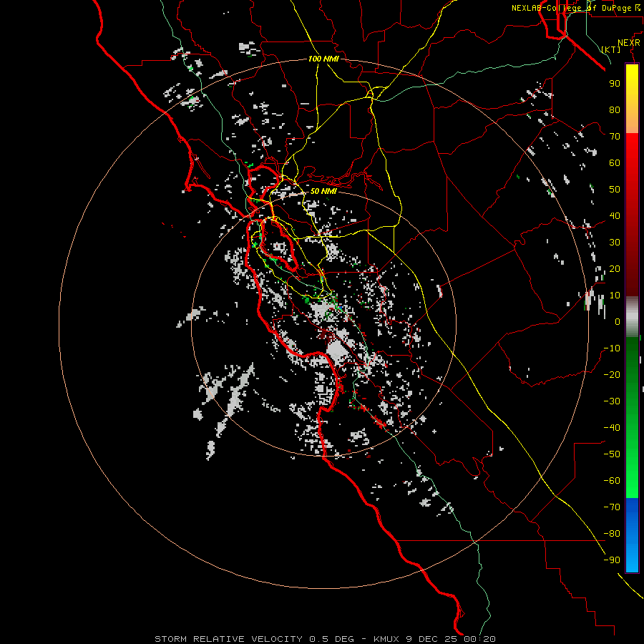Click the "KMUX 9 DEC 25 00:20" timestamp text
This screenshot has width=644, height=644.
(434, 639)
